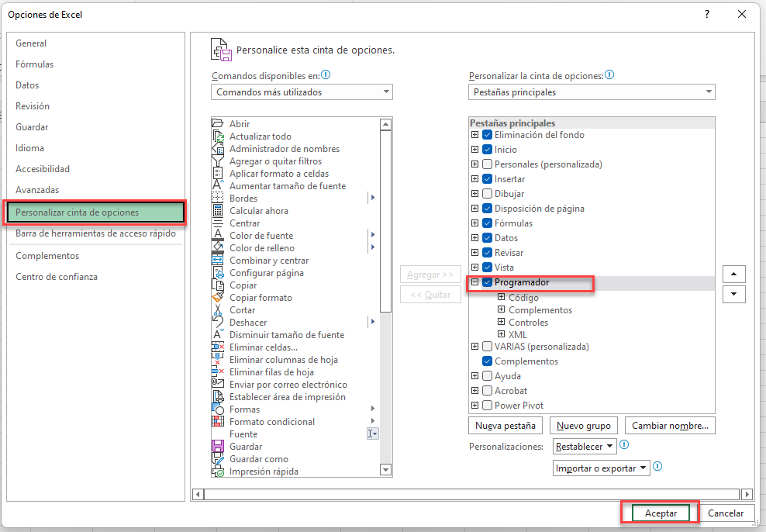This screenshot has height=532, width=766.
Task: Click the Cambiar nombre... button
Action: (670, 426)
